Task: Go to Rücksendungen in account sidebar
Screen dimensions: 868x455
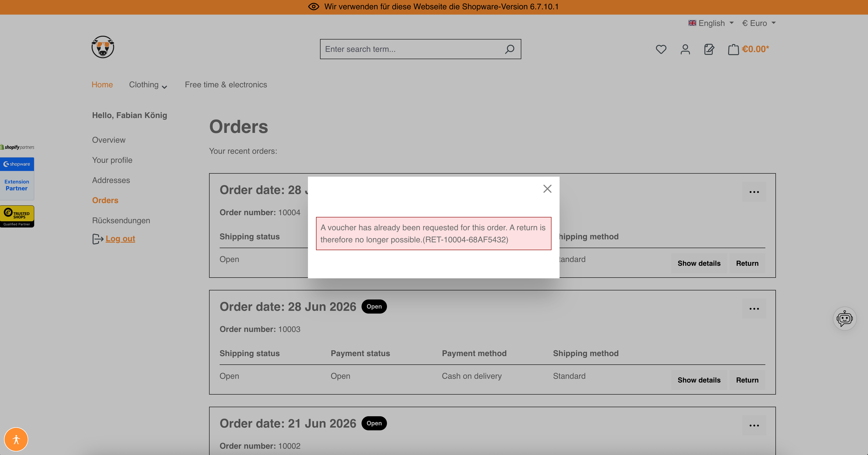Action: (x=121, y=220)
